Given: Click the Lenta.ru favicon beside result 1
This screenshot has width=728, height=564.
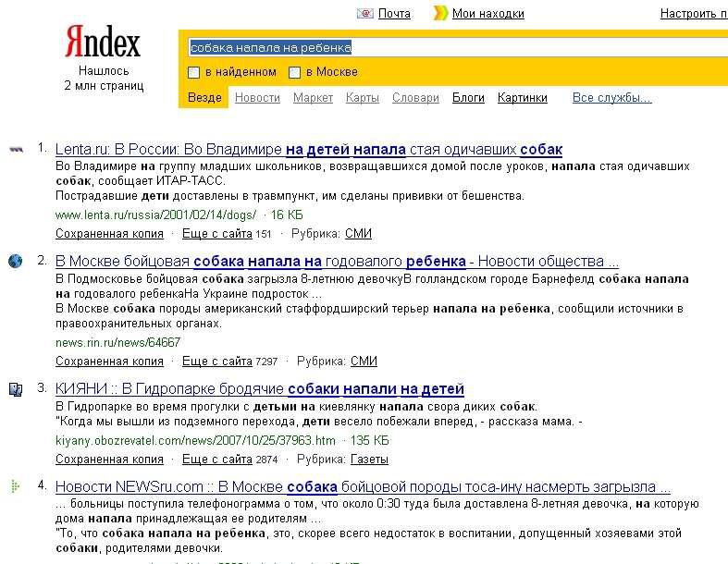Looking at the screenshot, I should [x=16, y=149].
